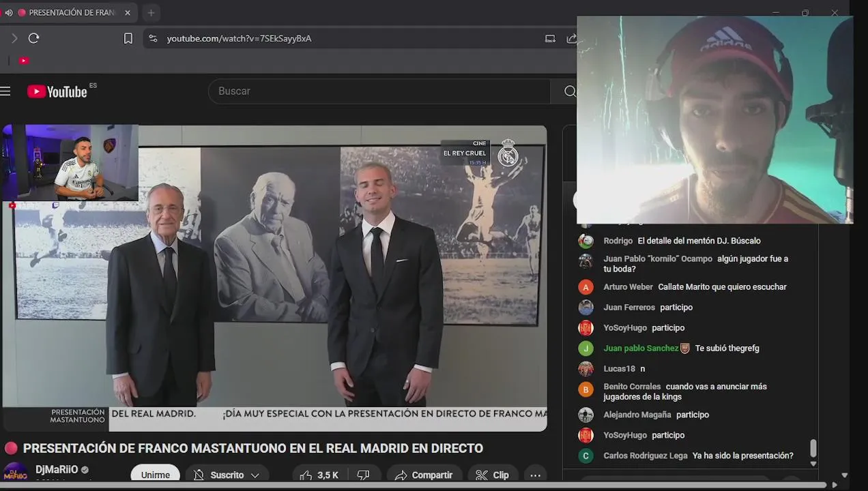The width and height of the screenshot is (868, 491).
Task: Select chat author Juan Pablo "kornilo" Ocampo
Action: [659, 259]
